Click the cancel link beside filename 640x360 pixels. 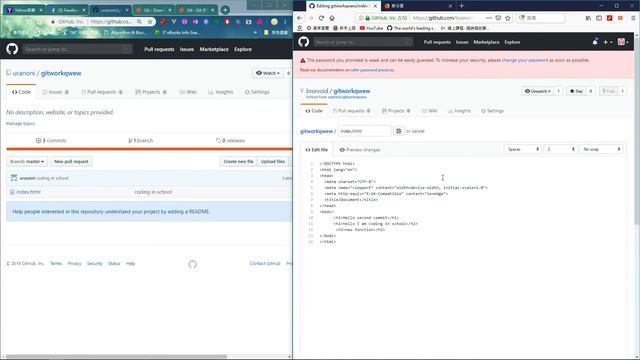[418, 131]
